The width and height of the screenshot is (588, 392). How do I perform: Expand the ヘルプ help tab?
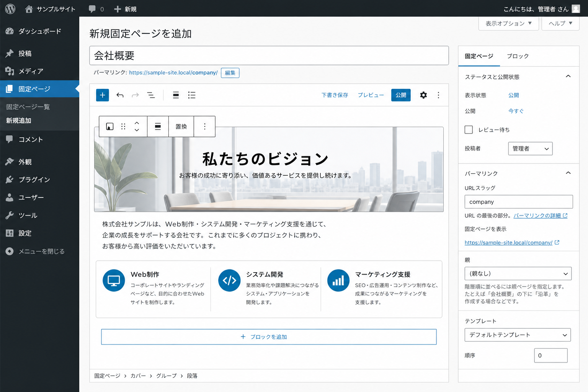560,23
